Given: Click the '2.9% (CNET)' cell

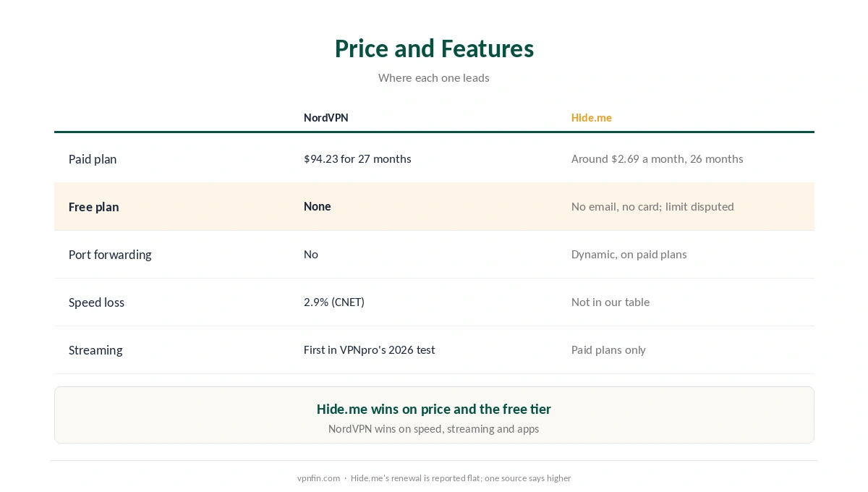Looking at the screenshot, I should coord(334,302).
